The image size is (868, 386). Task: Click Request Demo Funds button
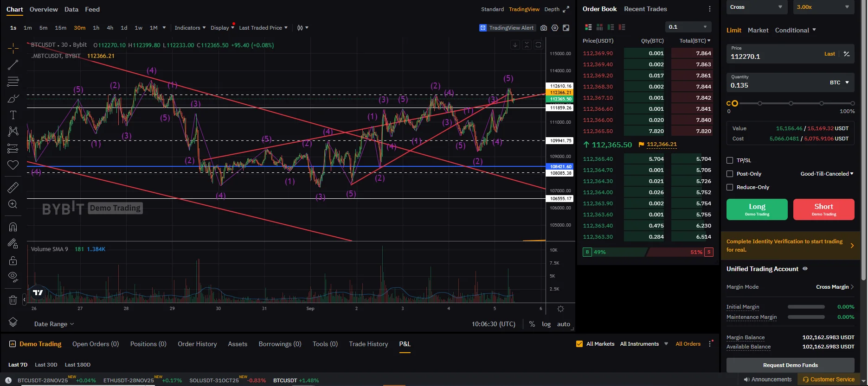point(791,365)
